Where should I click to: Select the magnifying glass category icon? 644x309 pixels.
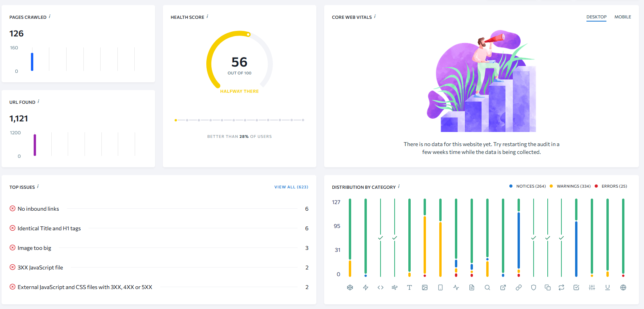[x=487, y=287]
